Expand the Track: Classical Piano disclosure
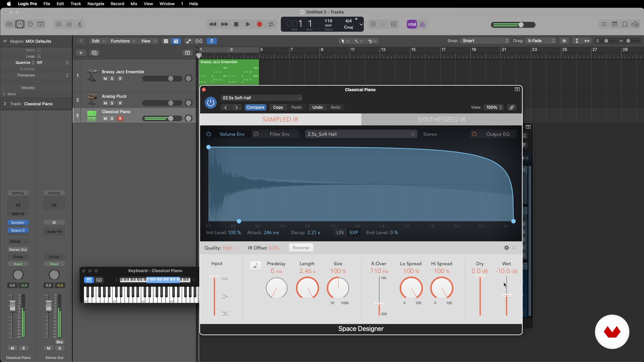 point(5,104)
